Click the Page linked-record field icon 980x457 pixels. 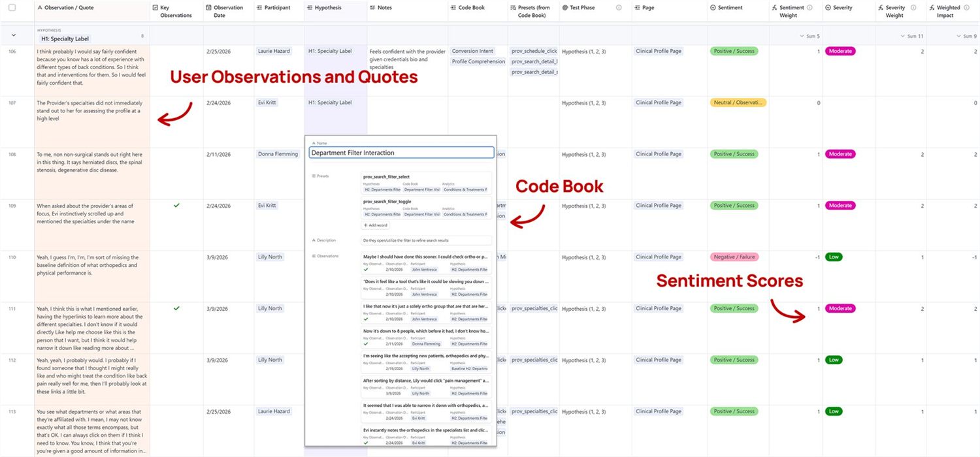pyautogui.click(x=637, y=8)
